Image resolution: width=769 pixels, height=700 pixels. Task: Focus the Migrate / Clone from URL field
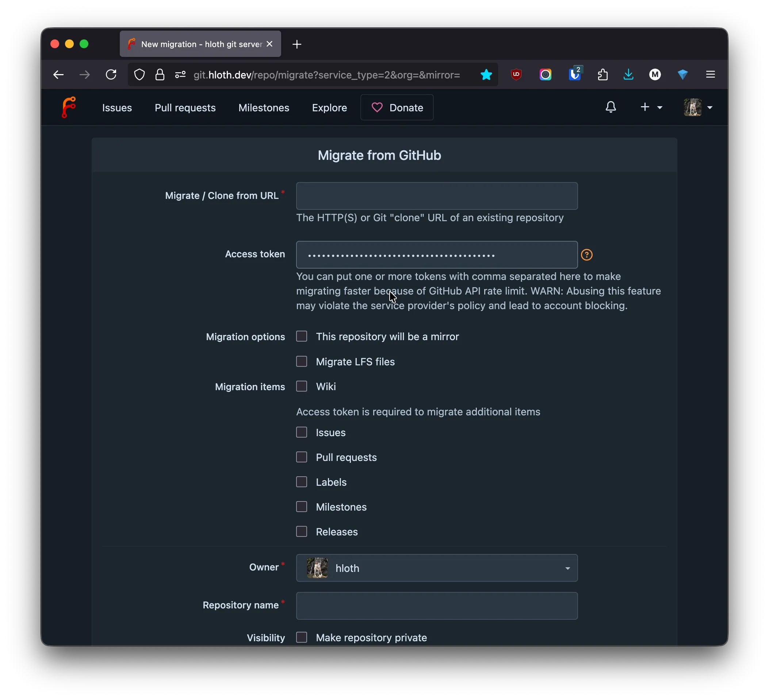(x=437, y=196)
